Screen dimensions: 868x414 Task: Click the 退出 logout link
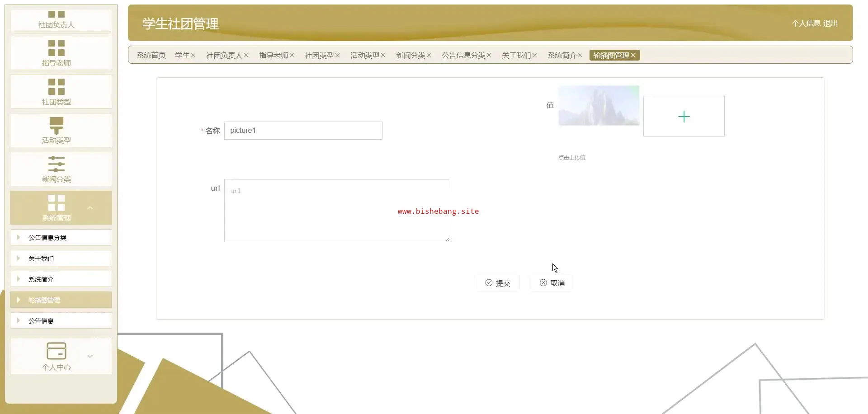coord(830,23)
